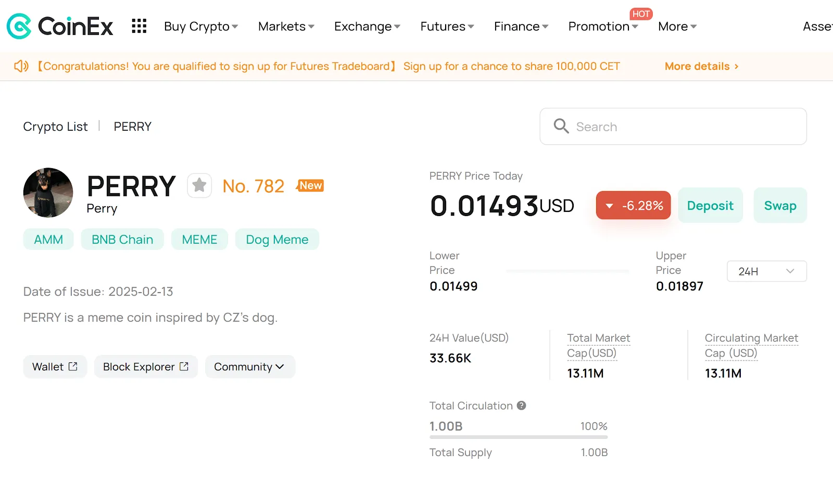
Task: Expand the Buy Crypto menu
Action: (x=201, y=27)
